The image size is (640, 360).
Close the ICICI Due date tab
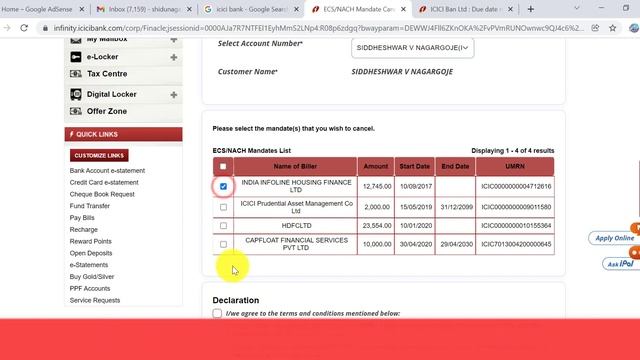[510, 9]
